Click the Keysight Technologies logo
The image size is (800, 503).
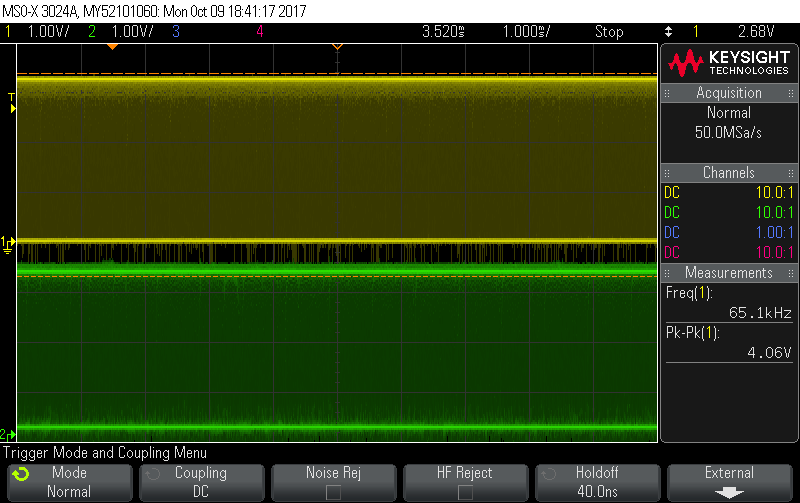click(729, 63)
